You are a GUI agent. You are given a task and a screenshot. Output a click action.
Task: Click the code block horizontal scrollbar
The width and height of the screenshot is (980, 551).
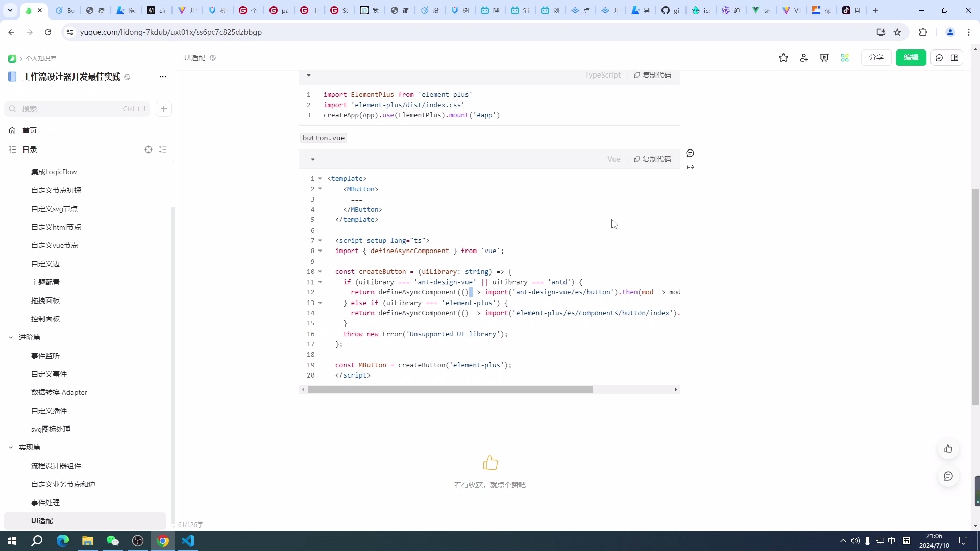[450, 390]
